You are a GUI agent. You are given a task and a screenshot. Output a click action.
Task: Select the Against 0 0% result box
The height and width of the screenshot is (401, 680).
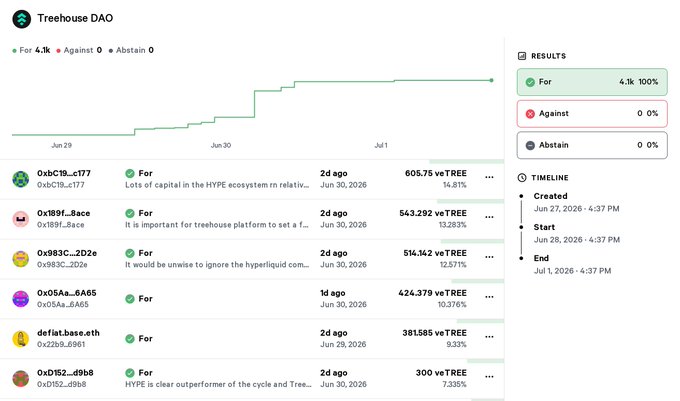(592, 114)
